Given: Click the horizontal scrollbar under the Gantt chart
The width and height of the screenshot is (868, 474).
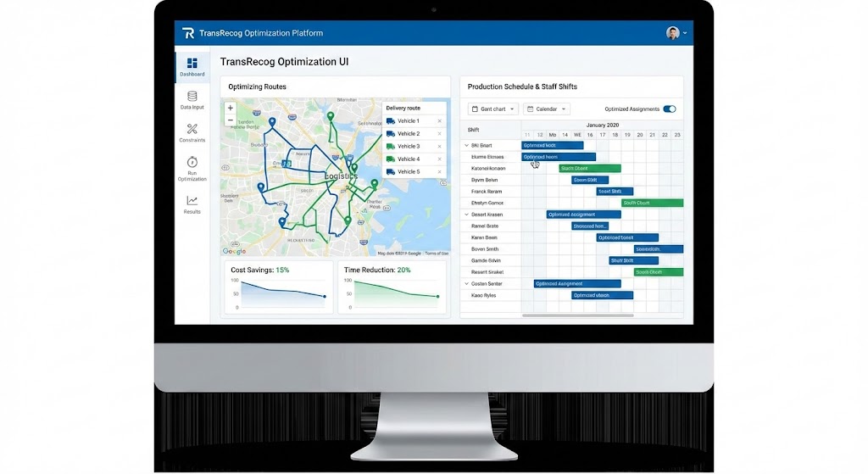Looking at the screenshot, I should coord(577,315).
